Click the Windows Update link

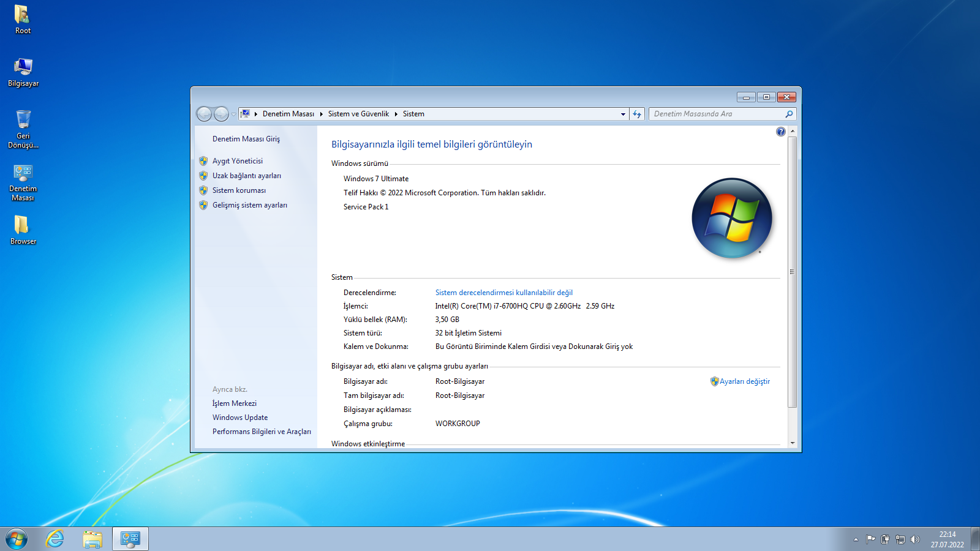pos(239,418)
